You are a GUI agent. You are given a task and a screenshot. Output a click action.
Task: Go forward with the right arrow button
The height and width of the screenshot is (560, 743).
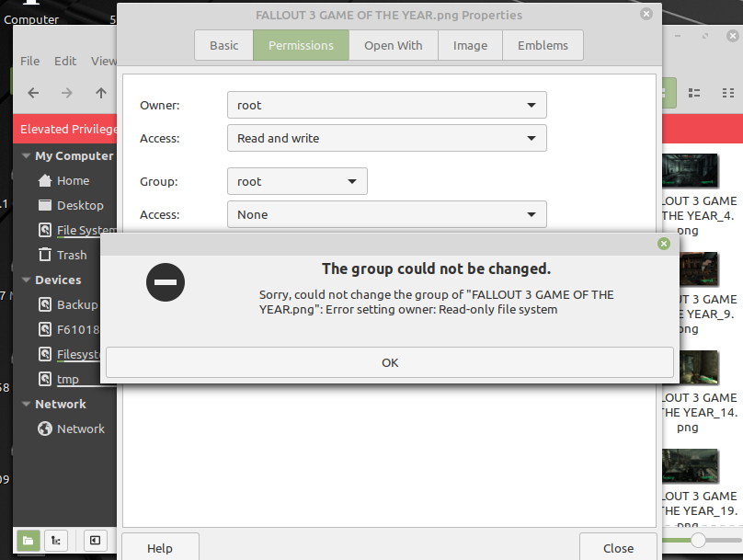point(67,93)
